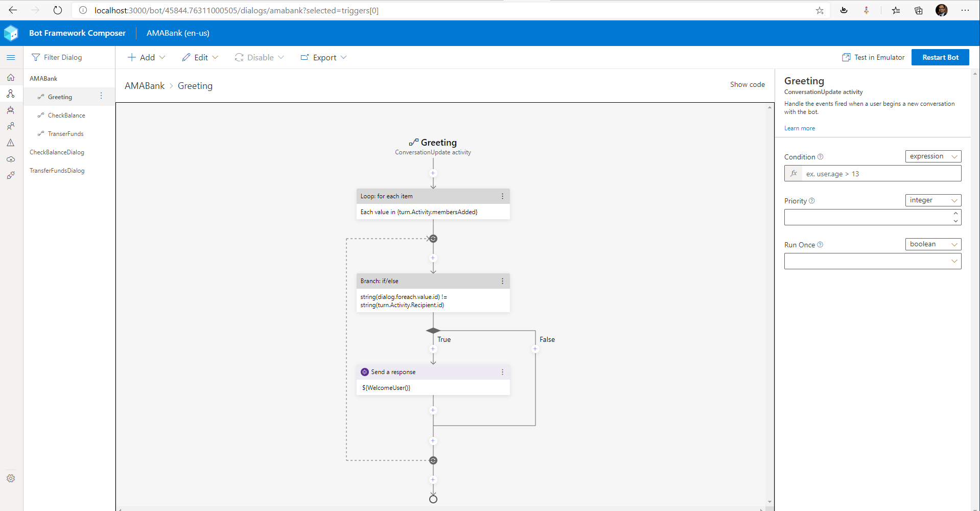The height and width of the screenshot is (511, 980).
Task: Click Greeting in the breadcrumb
Action: 195,86
